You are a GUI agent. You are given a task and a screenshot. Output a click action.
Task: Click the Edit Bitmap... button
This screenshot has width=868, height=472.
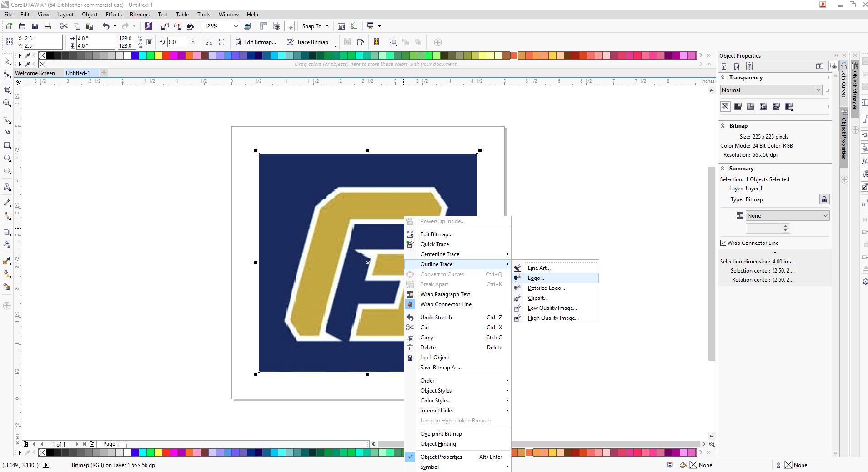[256, 42]
